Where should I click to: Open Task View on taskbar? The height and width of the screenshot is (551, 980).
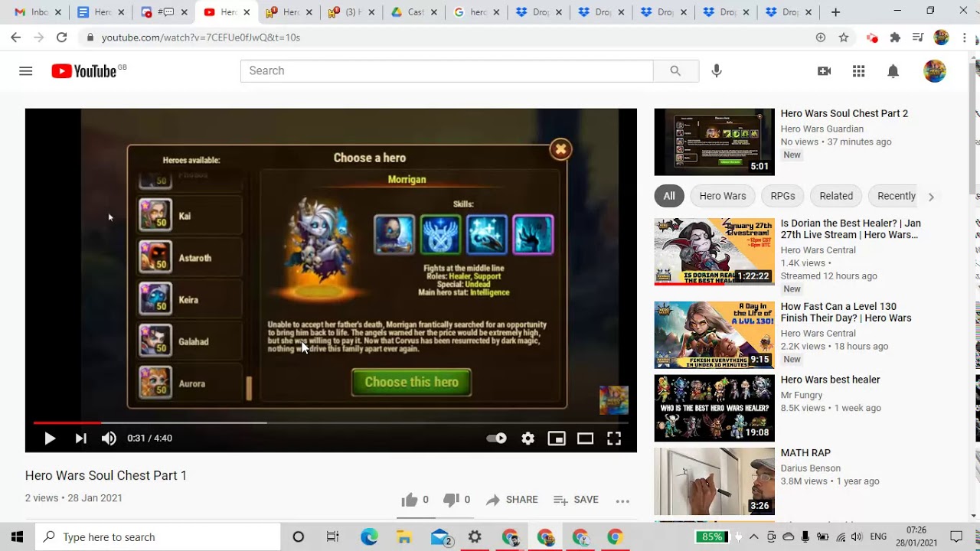332,537
